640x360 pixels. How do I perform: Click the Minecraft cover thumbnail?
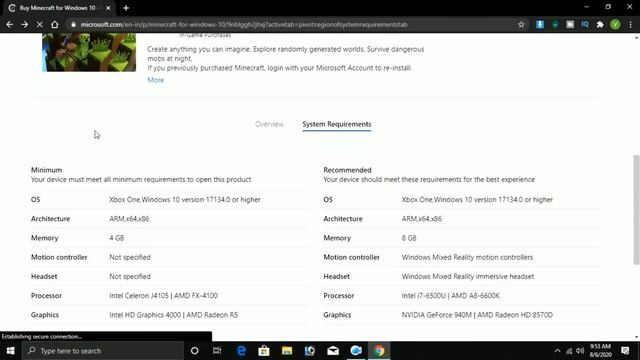[89, 52]
